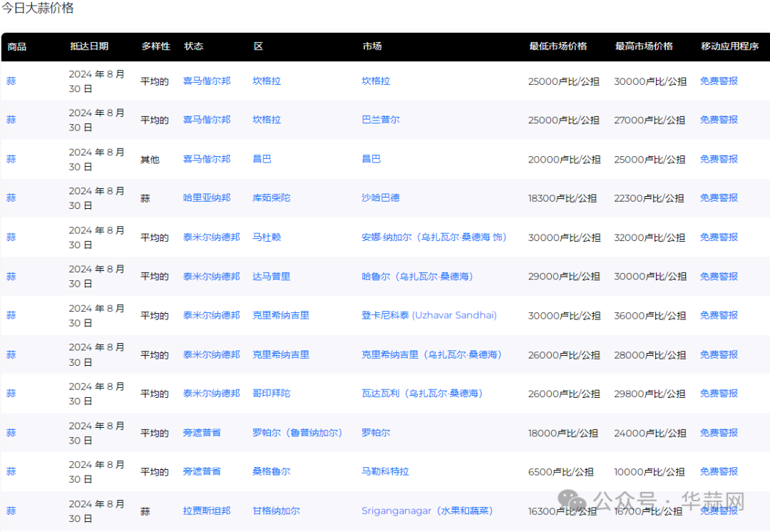Click the 18300卢比/公担 minimum price
Image resolution: width=770 pixels, height=532 pixels.
point(563,198)
